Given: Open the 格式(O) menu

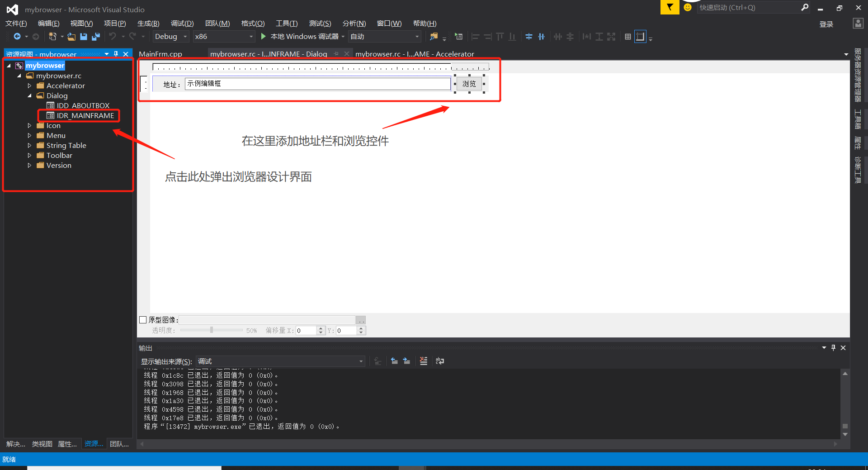Looking at the screenshot, I should [253, 24].
